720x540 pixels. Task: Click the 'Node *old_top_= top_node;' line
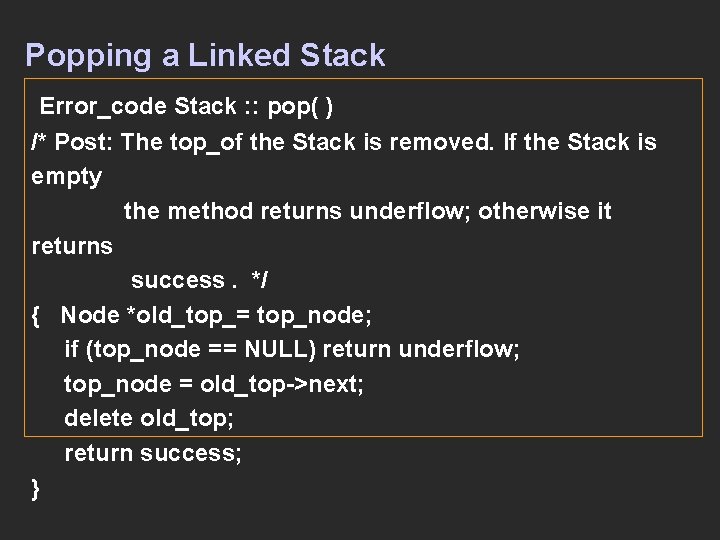[216, 315]
